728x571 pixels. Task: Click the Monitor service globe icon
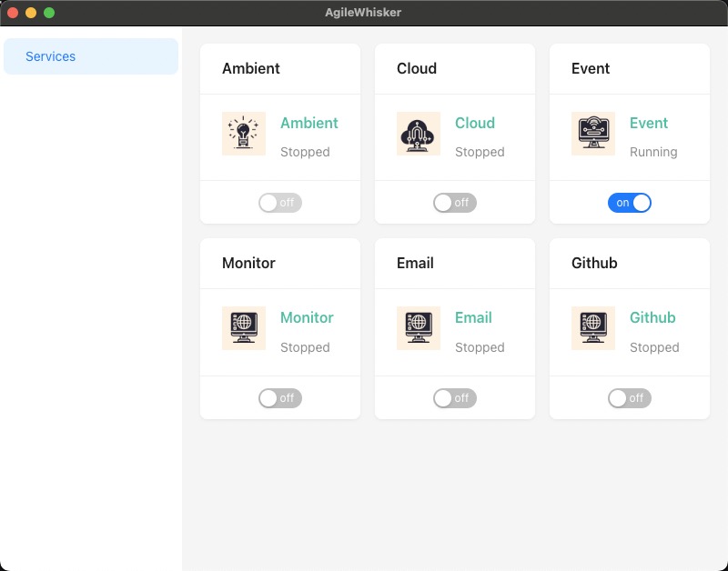point(243,328)
